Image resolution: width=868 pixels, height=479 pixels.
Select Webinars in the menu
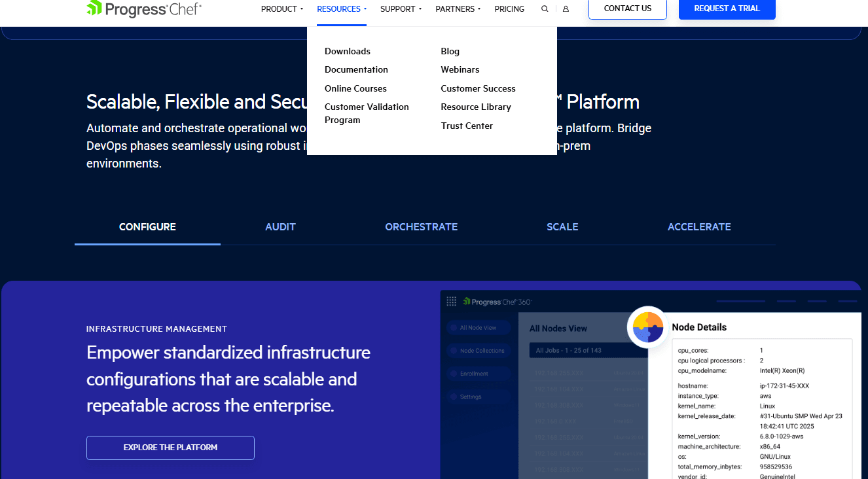[x=460, y=69]
